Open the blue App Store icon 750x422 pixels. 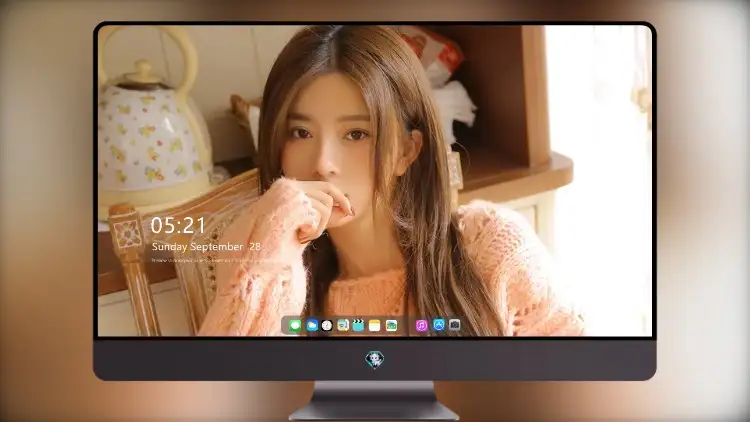(x=439, y=325)
